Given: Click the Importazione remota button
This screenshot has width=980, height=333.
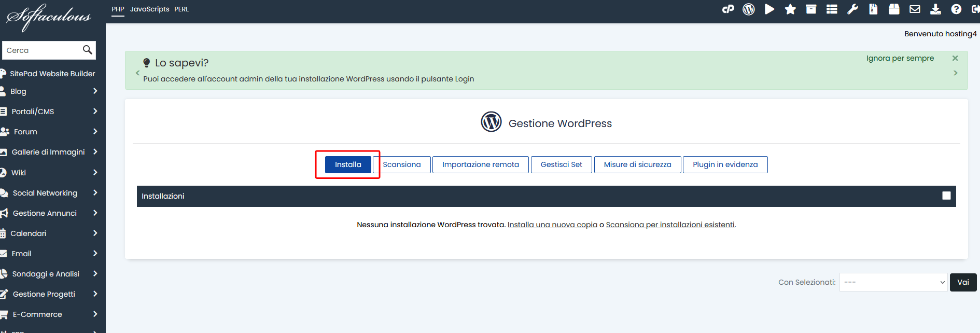Looking at the screenshot, I should point(481,164).
